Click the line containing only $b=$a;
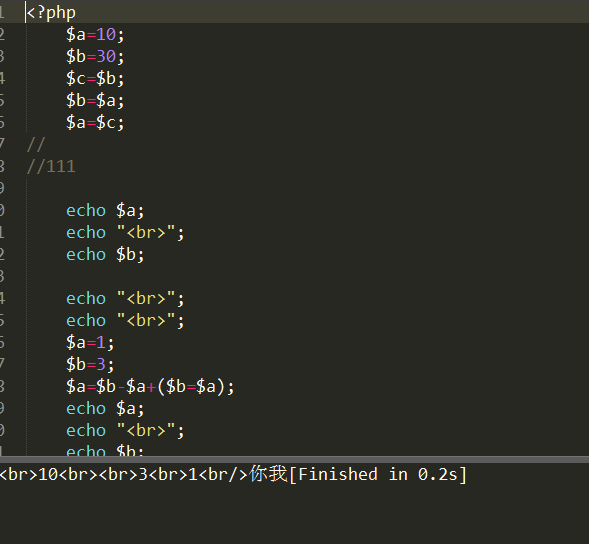This screenshot has height=544, width=589. point(95,100)
